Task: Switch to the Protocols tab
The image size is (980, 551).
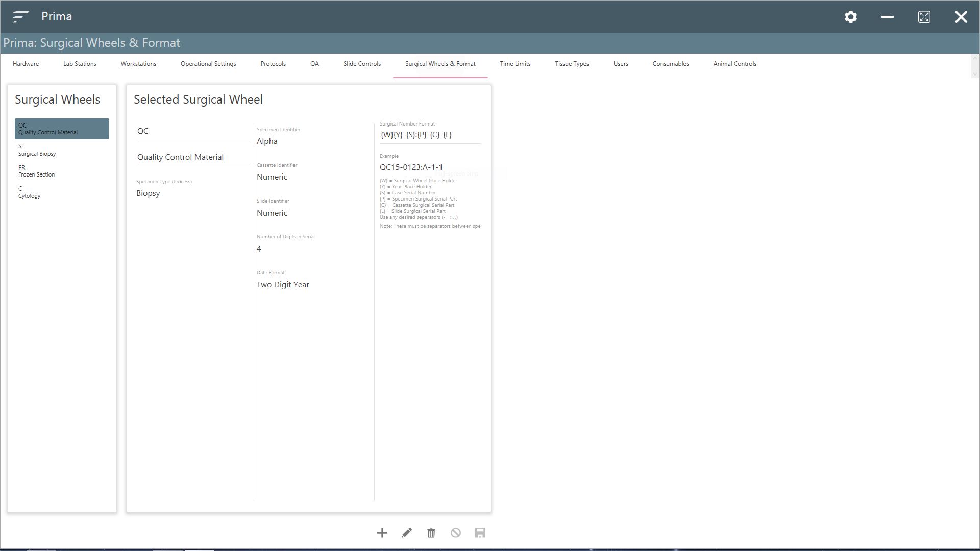Action: point(273,64)
